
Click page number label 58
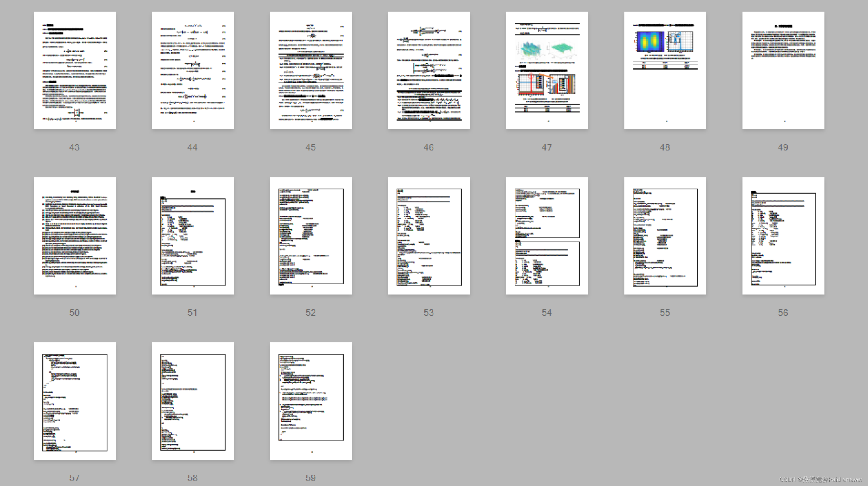point(192,478)
